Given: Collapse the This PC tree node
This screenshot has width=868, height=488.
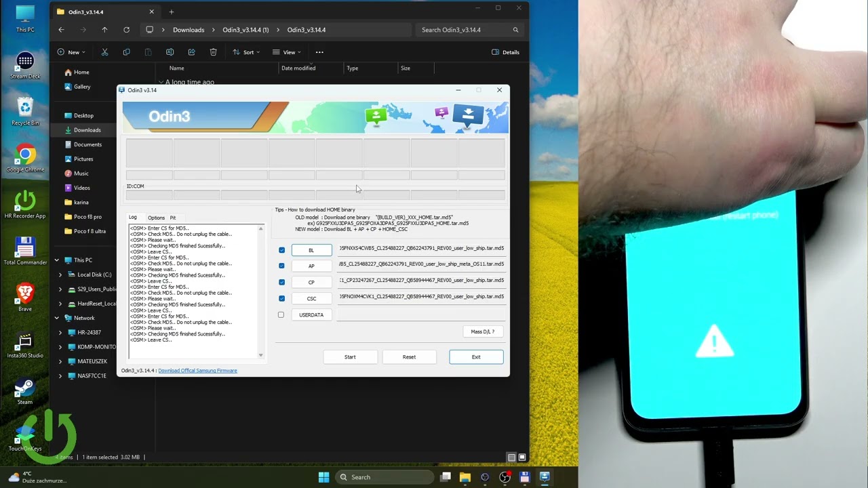Looking at the screenshot, I should [57, 260].
